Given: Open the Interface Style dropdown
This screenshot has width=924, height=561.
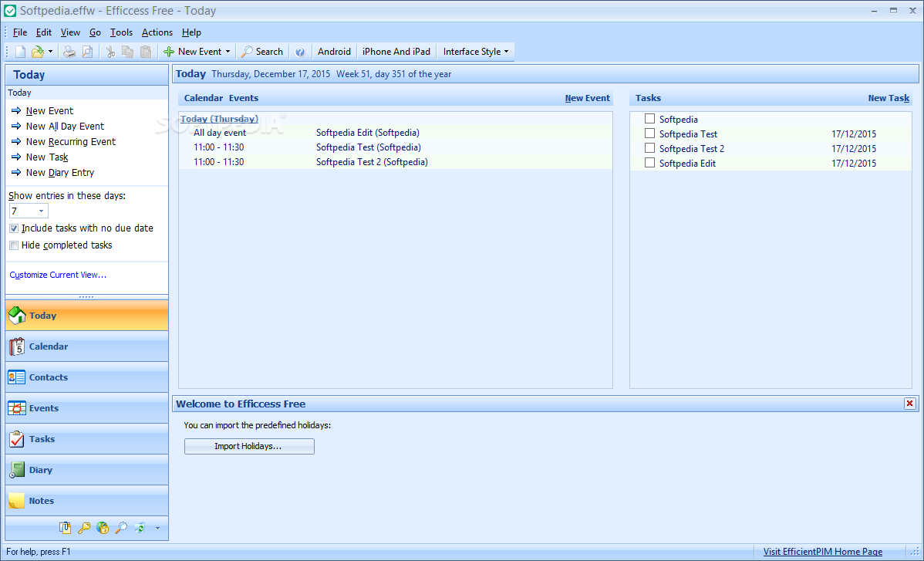Looking at the screenshot, I should click(476, 52).
